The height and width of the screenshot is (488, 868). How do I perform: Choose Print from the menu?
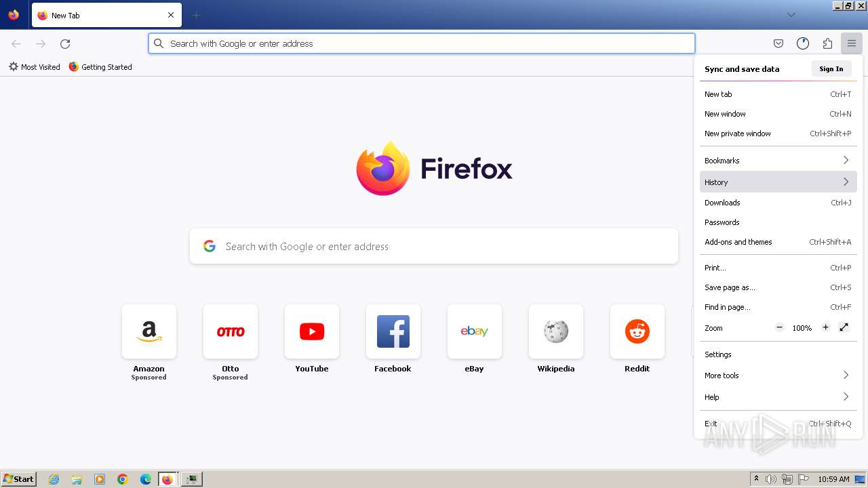tap(778, 268)
